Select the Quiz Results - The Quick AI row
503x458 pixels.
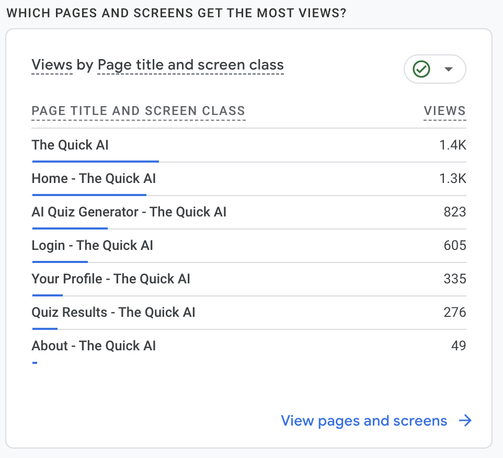pyautogui.click(x=249, y=312)
